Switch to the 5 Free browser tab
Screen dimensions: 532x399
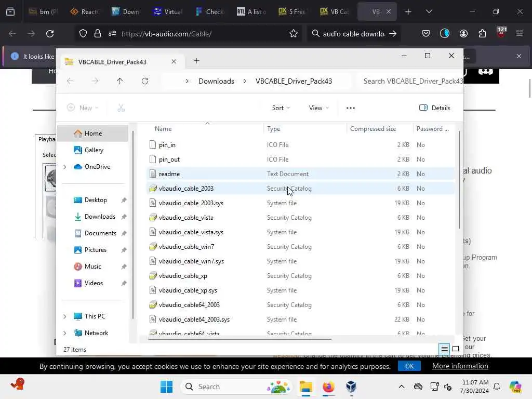tap(292, 12)
